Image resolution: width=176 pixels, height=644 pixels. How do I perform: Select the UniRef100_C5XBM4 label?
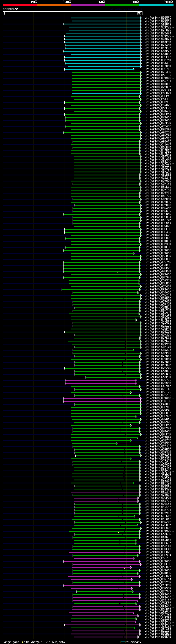158,199
